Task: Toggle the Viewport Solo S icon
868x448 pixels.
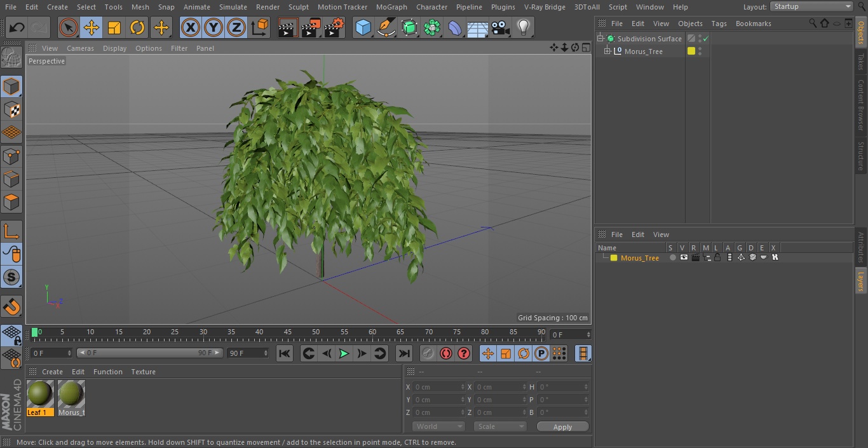Action: [x=11, y=277]
